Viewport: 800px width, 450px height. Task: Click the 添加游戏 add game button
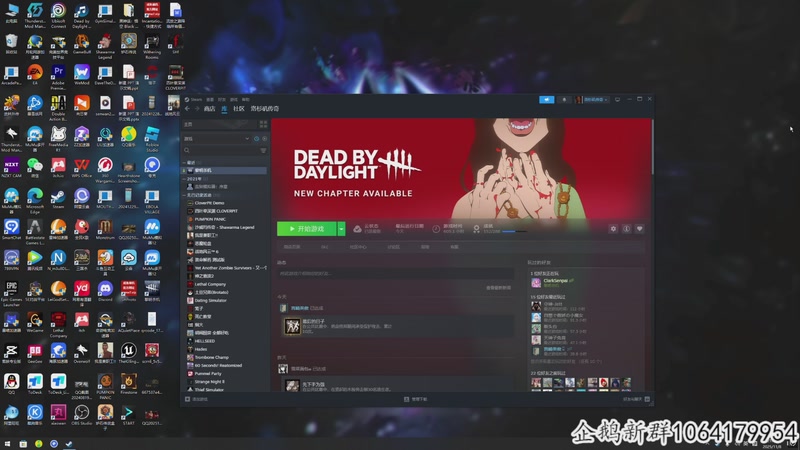tap(196, 399)
